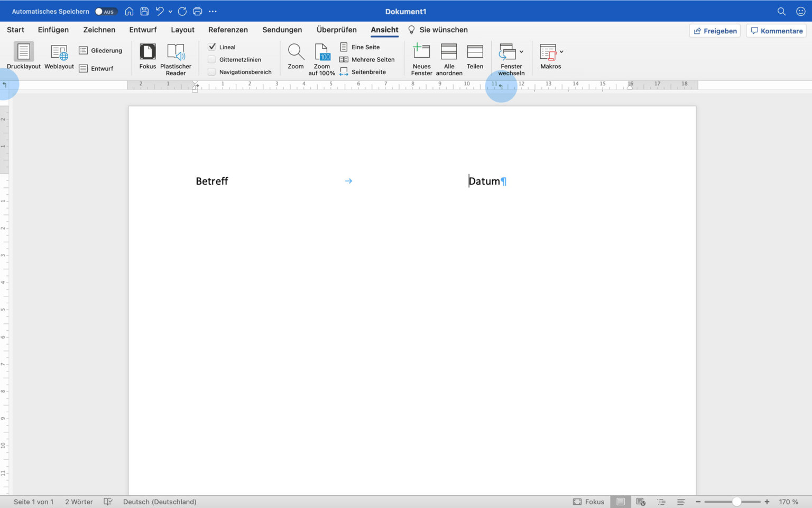
Task: Enable the Navigationsbereich checkbox
Action: point(212,72)
